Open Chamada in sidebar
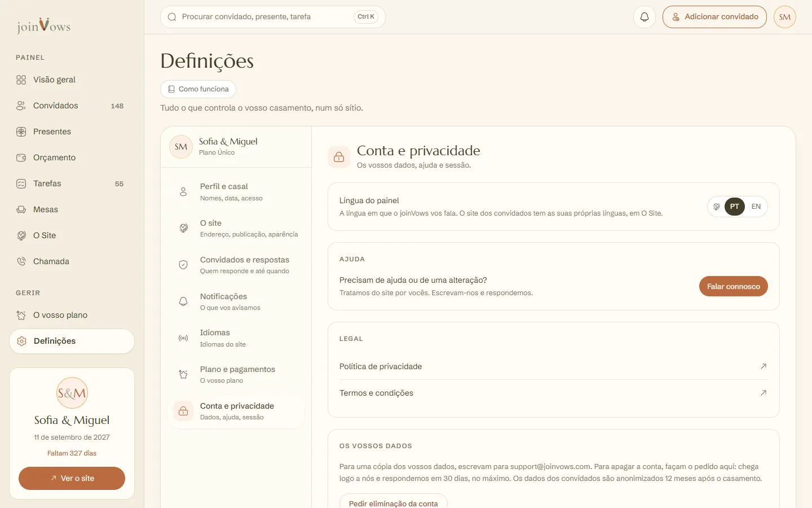Viewport: 812px width, 508px height. tap(72, 261)
